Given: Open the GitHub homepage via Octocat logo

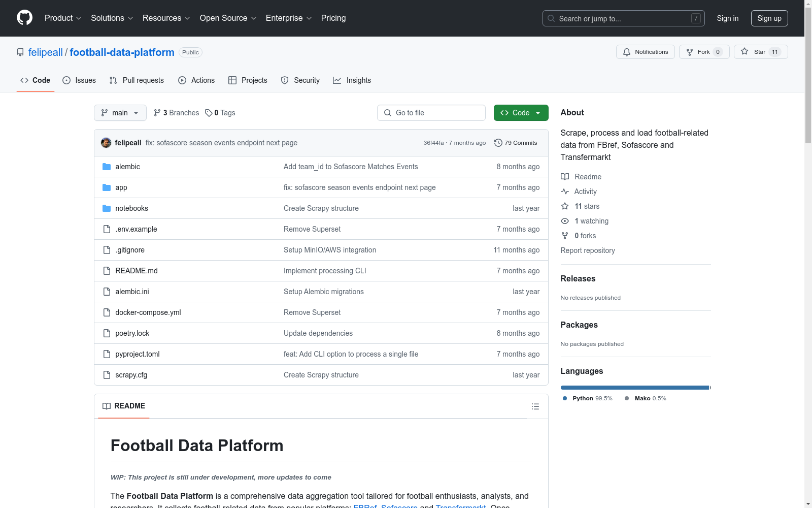Looking at the screenshot, I should (24, 18).
